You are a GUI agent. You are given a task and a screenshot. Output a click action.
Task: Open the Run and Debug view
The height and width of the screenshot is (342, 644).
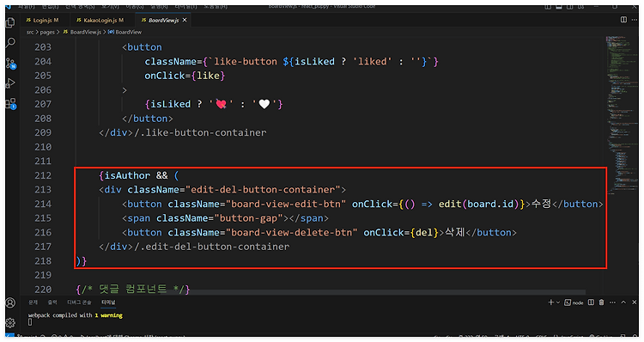10,83
